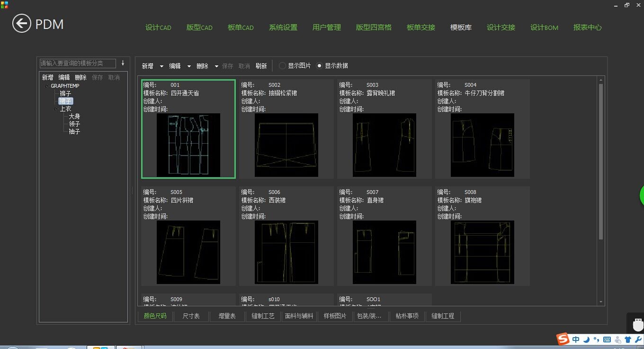Image resolution: width=644 pixels, height=349 pixels.
Task: Click 删除 in the template toolbar
Action: pyautogui.click(x=203, y=66)
